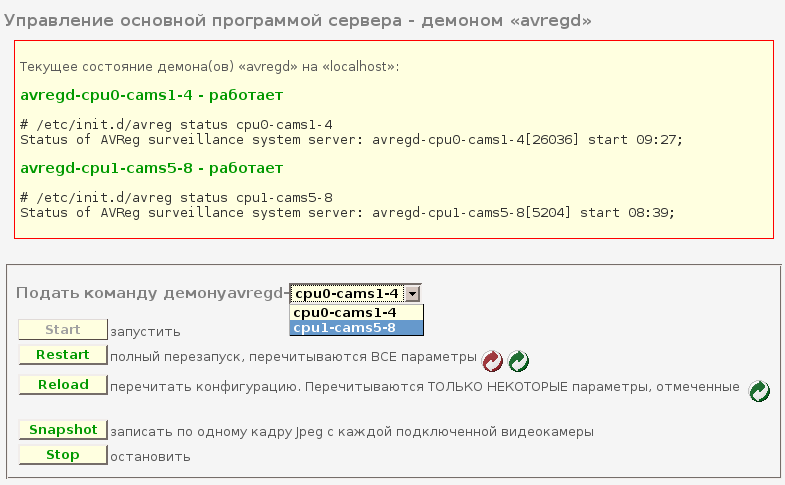This screenshot has height=485, width=785.
Task: Click the page title Управление основной программой сервера
Action: [x=297, y=21]
